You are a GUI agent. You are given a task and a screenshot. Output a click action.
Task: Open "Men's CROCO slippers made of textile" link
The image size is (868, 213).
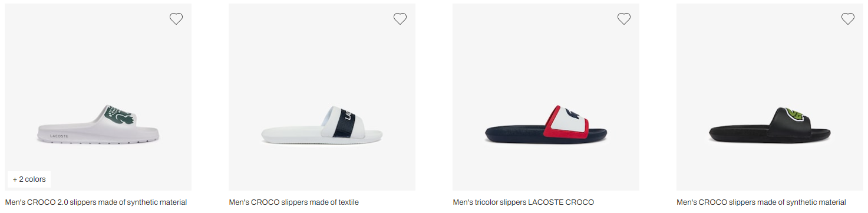(293, 202)
